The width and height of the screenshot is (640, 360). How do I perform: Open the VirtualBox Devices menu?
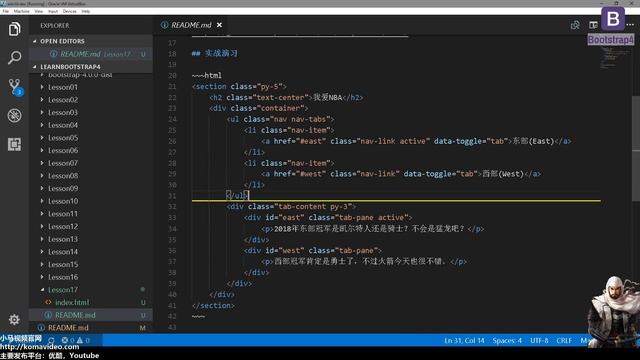69,11
